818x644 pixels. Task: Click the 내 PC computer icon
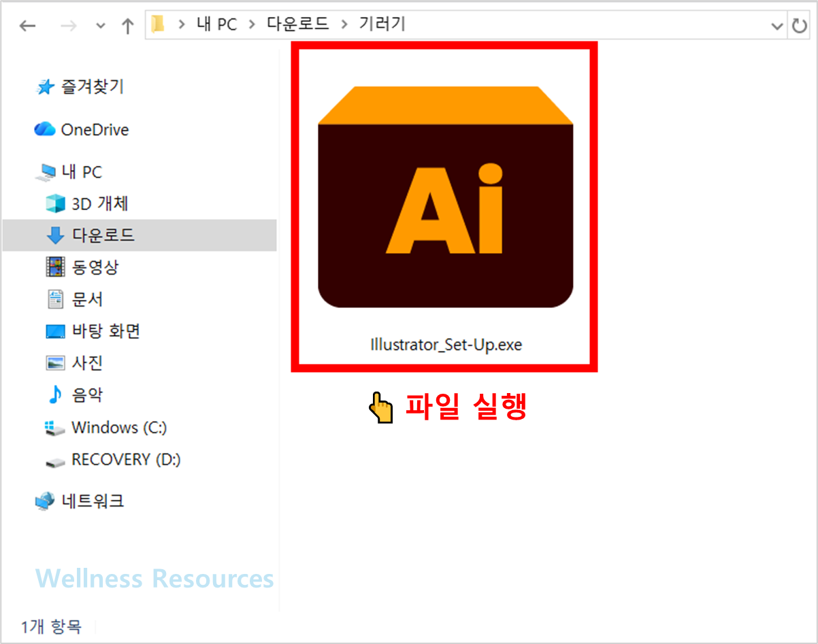(x=48, y=173)
